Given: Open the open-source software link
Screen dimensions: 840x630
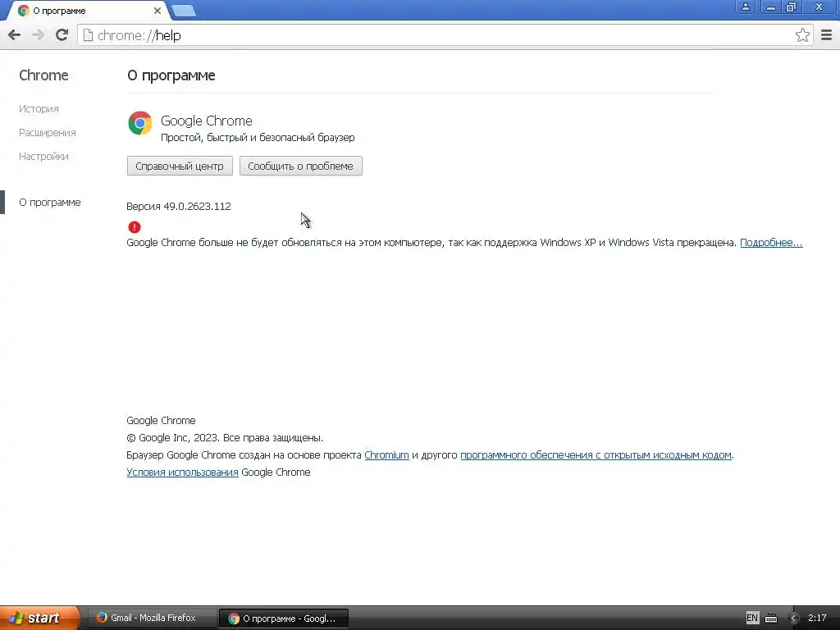Looking at the screenshot, I should click(x=596, y=454).
